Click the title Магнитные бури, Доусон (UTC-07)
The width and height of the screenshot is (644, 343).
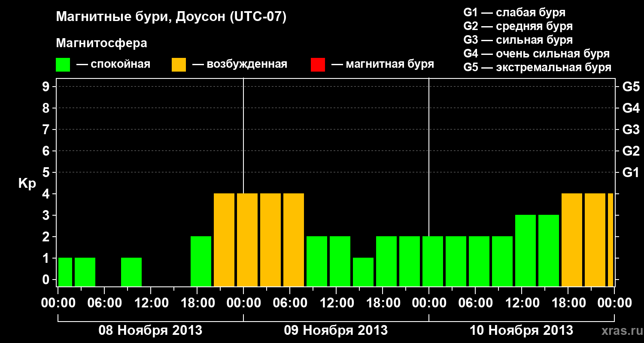[171, 17]
